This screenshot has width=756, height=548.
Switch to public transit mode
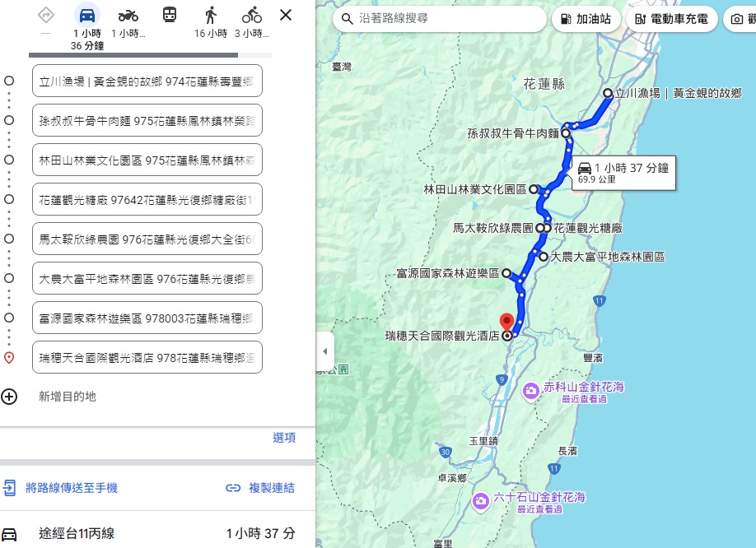169,16
